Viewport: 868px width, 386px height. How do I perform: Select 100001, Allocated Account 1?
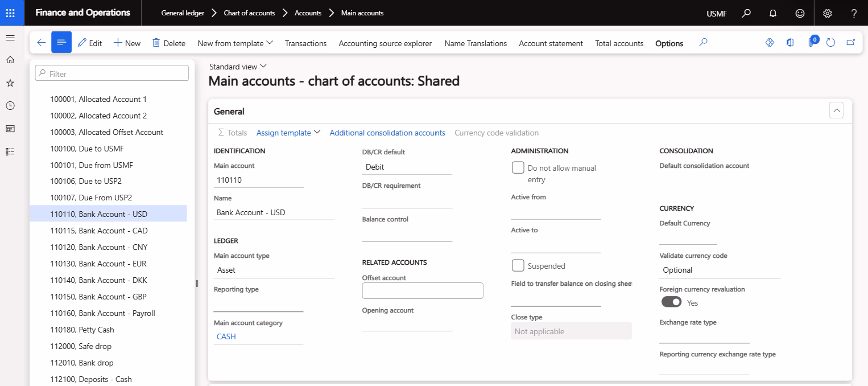[x=108, y=99]
